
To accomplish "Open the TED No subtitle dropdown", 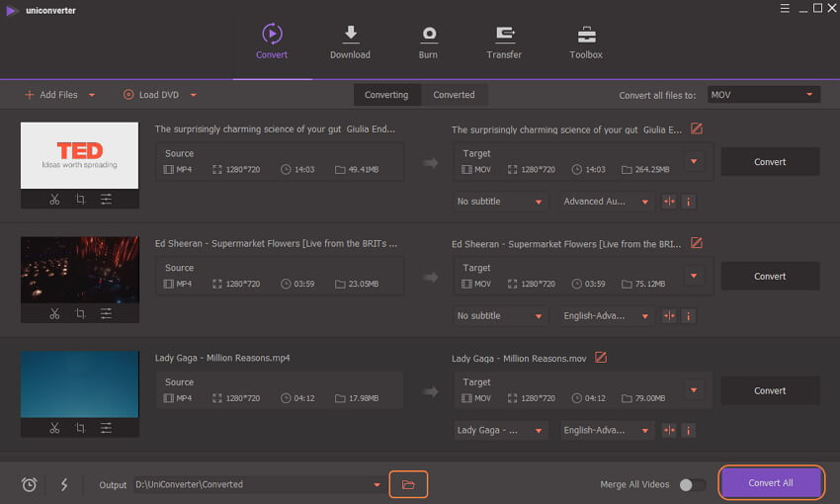I will [500, 202].
